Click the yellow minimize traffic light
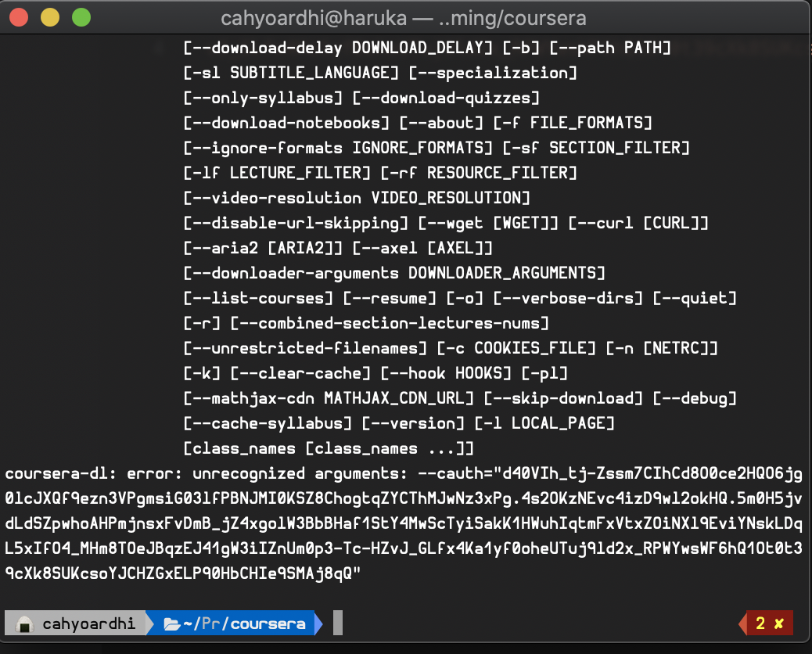The height and width of the screenshot is (654, 812). 49,17
